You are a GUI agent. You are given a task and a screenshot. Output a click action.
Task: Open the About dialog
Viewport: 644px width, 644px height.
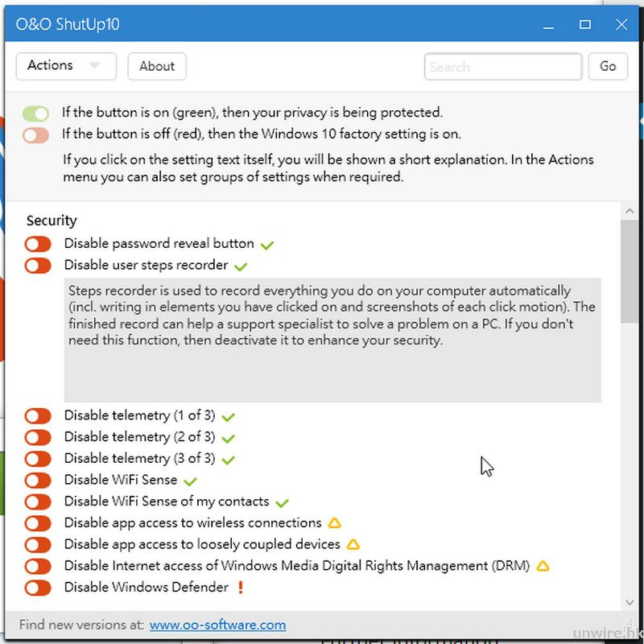tap(157, 66)
